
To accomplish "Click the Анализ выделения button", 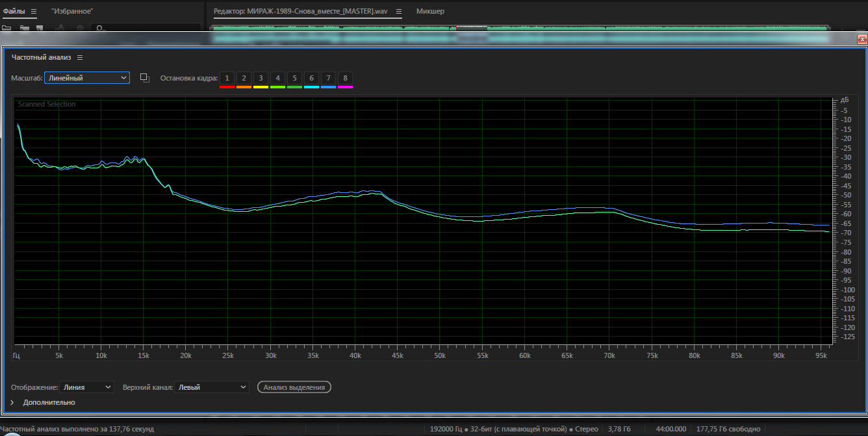I will coord(294,387).
